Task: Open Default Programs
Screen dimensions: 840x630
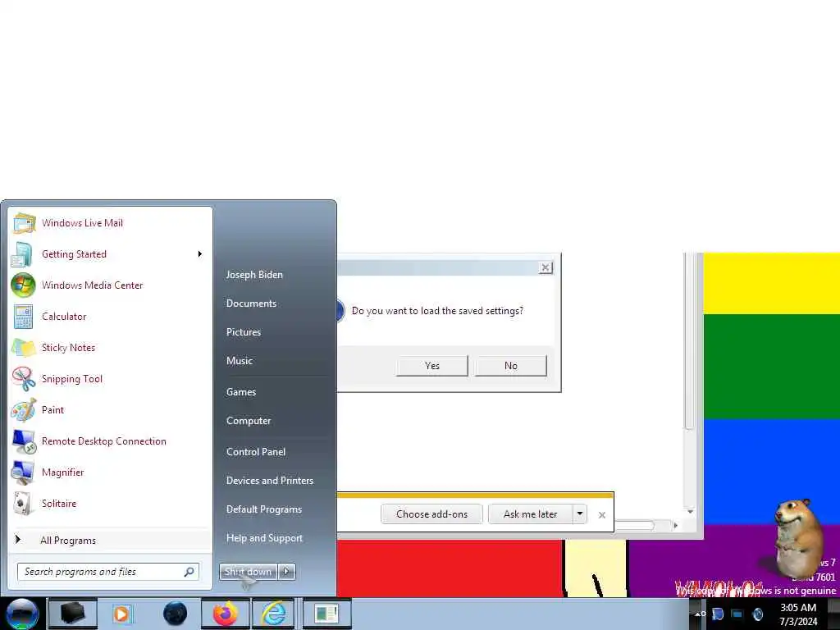Action: (x=264, y=509)
